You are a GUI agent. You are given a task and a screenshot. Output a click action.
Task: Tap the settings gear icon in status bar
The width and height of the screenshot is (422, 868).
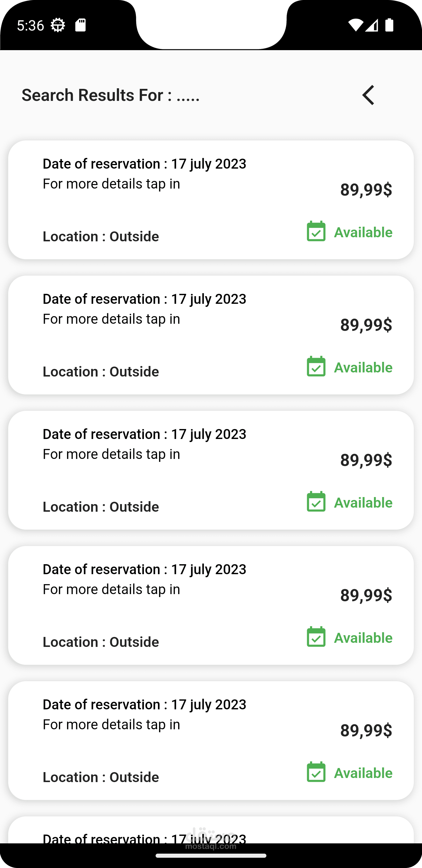pyautogui.click(x=58, y=25)
